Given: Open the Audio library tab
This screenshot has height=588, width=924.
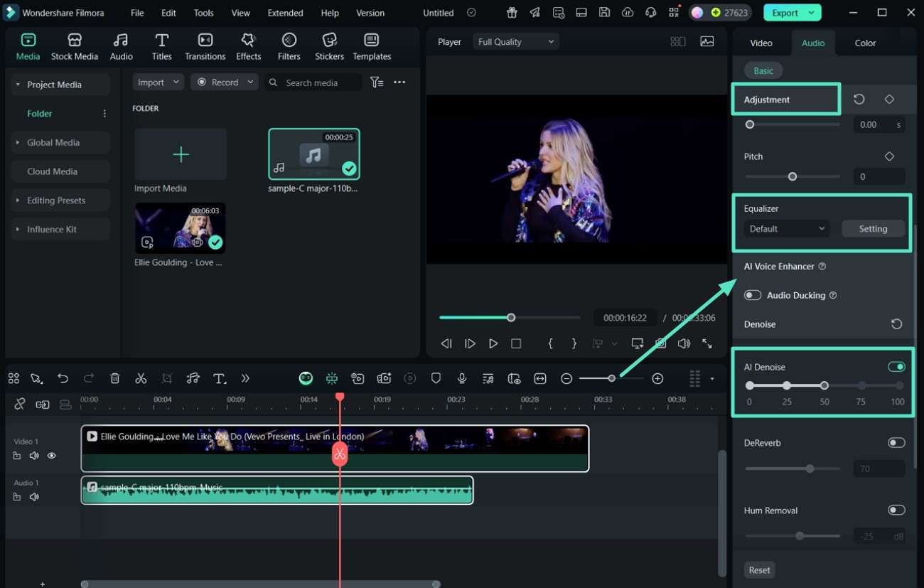Looking at the screenshot, I should pos(121,47).
